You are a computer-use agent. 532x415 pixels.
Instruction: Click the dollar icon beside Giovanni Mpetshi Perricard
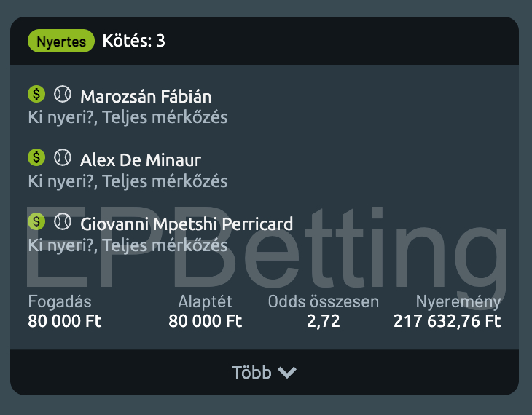(x=36, y=221)
